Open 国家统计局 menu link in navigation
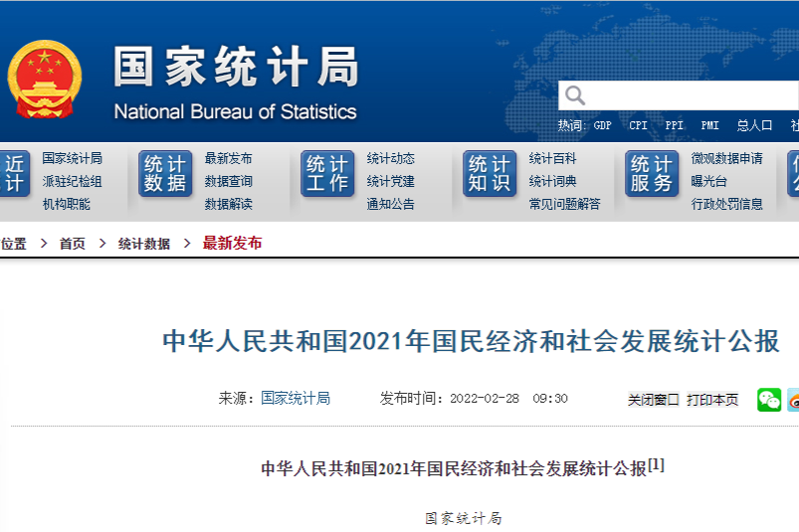 click(72, 158)
